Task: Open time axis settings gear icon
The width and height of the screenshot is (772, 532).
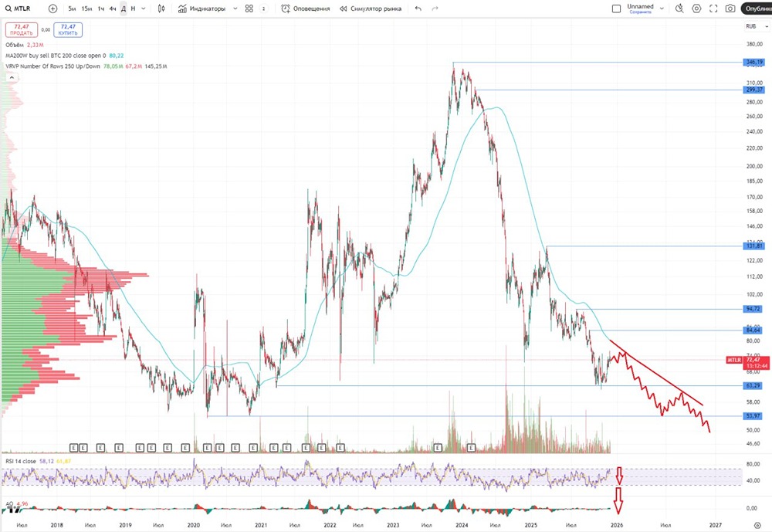Action: tap(757, 525)
